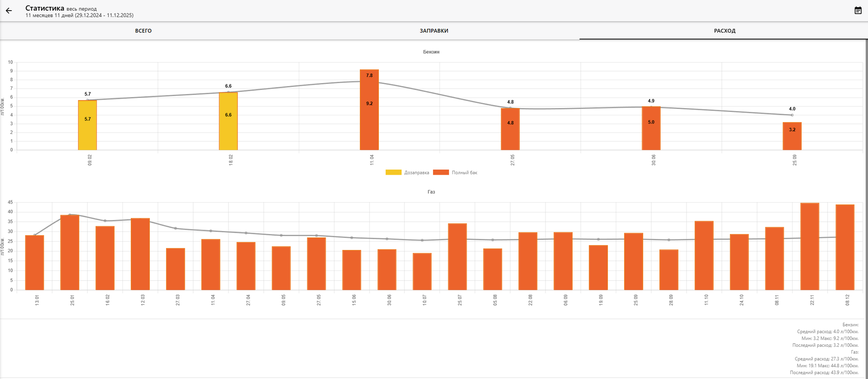Image resolution: width=868 pixels, height=379 pixels.
Task: Select the 08.12 gas consumption bar
Action: (x=845, y=248)
